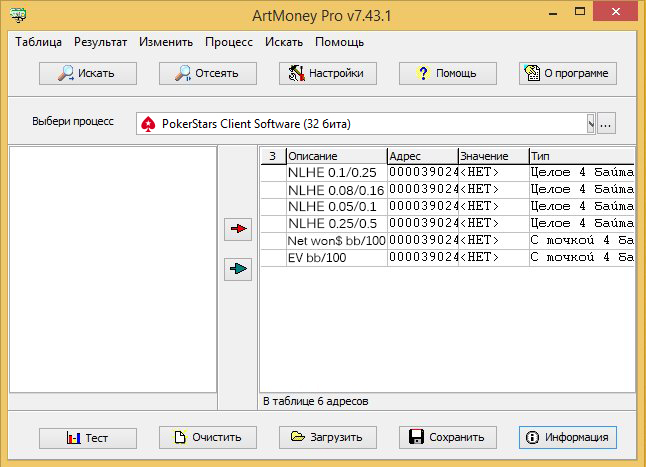Click the PokerStars spade icon in process field
The width and height of the screenshot is (646, 467).
pos(148,124)
